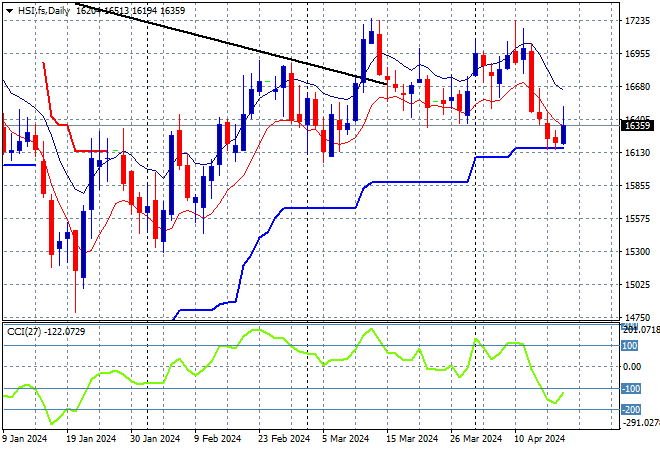Click the last blue candlestick on the chart
660x450 pixels.
[x=563, y=135]
